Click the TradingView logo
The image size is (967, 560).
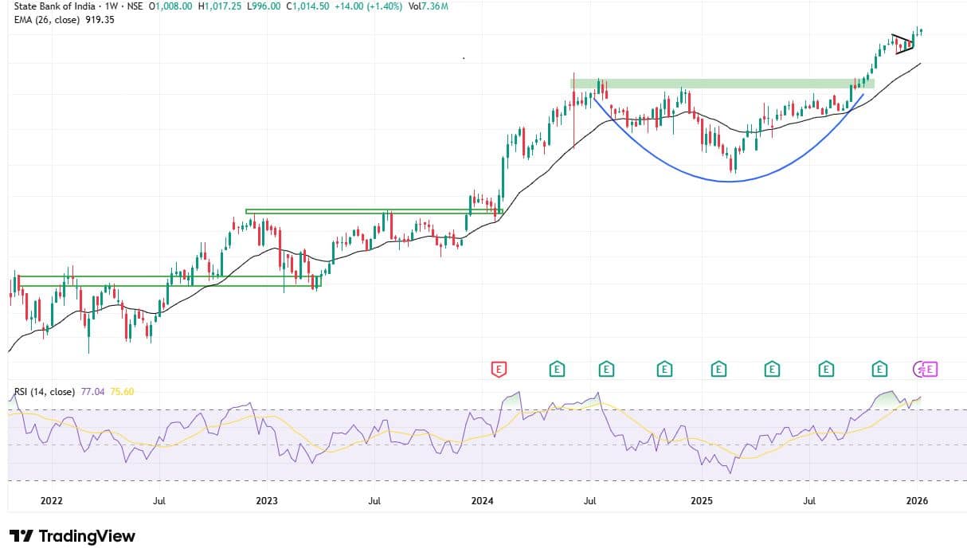coord(72,536)
